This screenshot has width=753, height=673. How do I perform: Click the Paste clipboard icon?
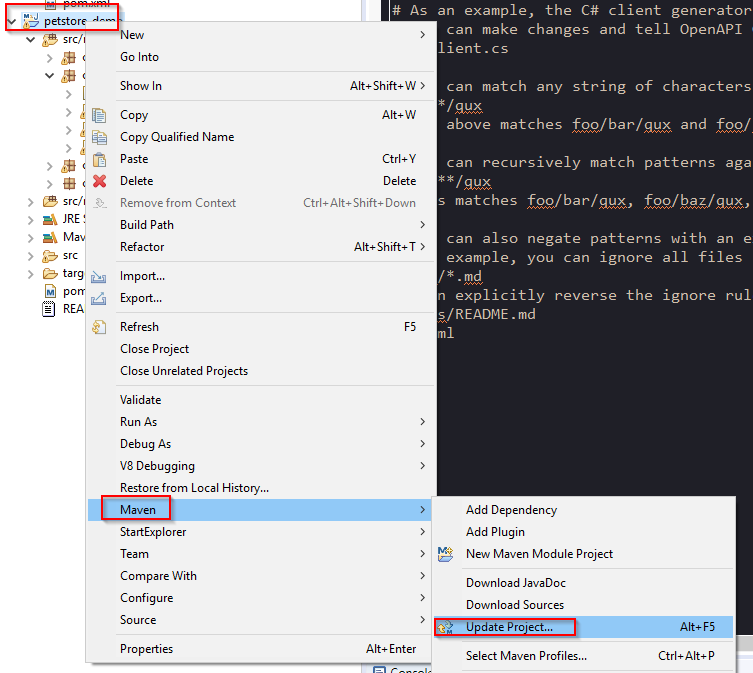point(99,159)
